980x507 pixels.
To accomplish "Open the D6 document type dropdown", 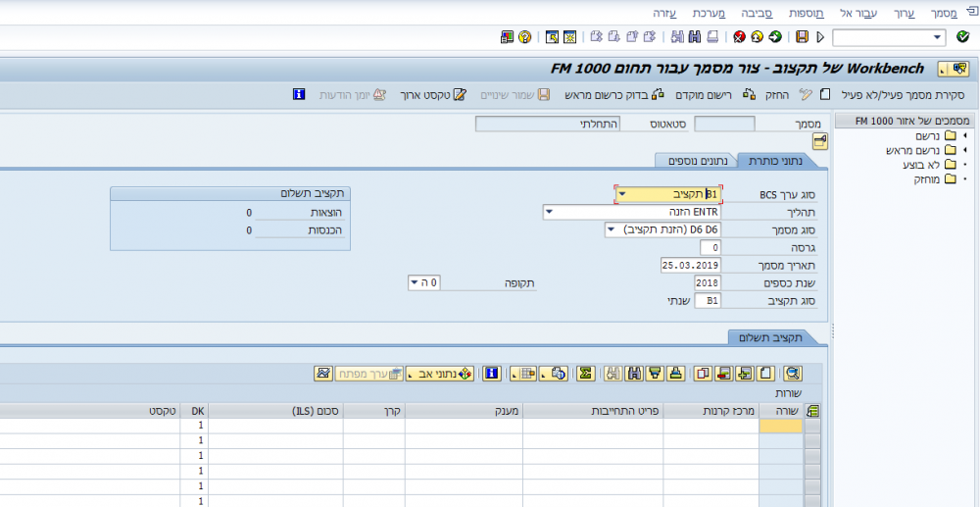I will tap(611, 230).
